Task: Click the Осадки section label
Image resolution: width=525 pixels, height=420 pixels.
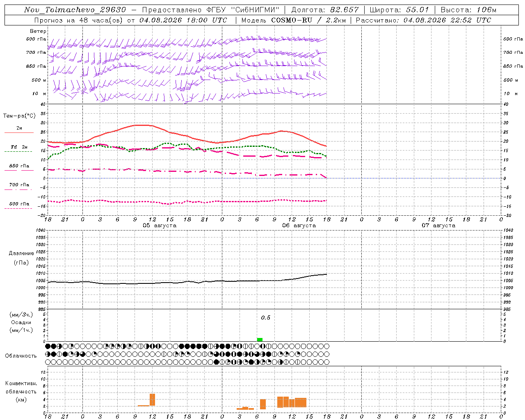Action: click(21, 322)
